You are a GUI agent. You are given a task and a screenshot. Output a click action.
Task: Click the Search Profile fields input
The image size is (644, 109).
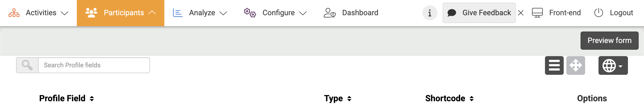click(x=94, y=65)
